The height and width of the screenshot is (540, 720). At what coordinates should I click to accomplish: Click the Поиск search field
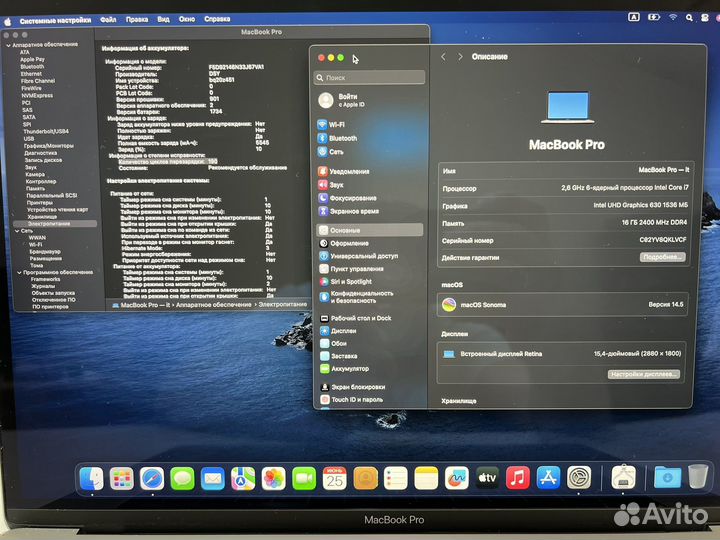pyautogui.click(x=369, y=77)
